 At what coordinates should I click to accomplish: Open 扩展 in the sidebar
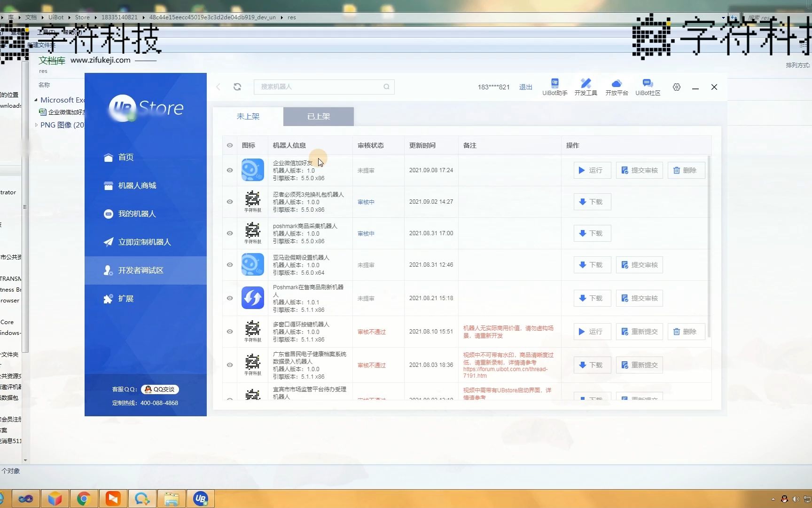146,298
